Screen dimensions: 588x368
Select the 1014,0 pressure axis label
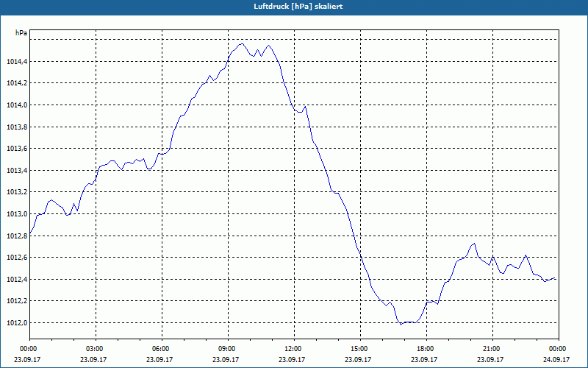[17, 105]
